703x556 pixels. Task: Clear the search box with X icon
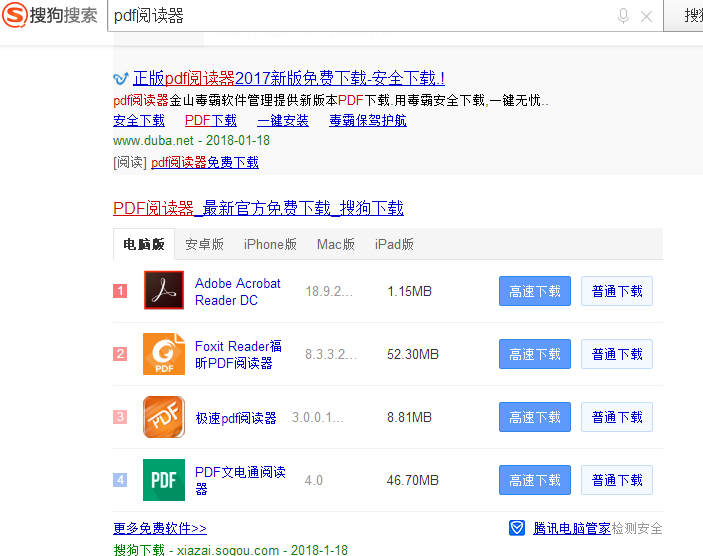[646, 16]
